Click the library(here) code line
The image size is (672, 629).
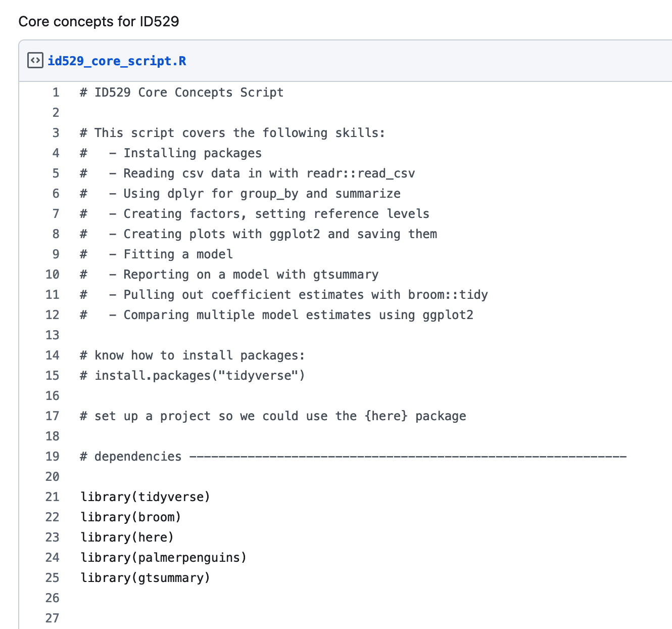click(127, 537)
